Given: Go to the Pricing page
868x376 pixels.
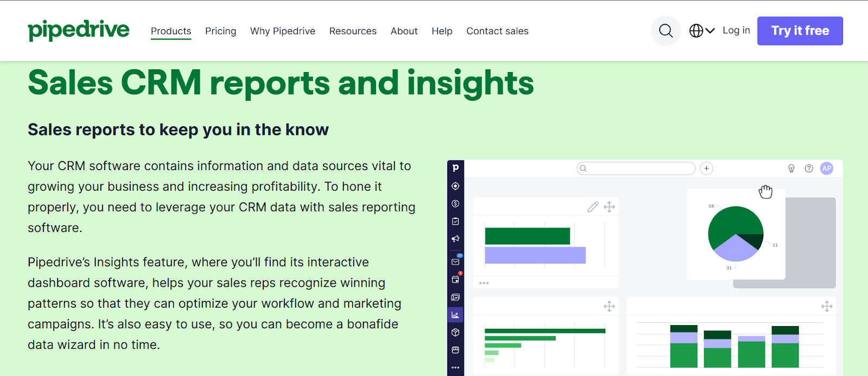Looking at the screenshot, I should [220, 31].
